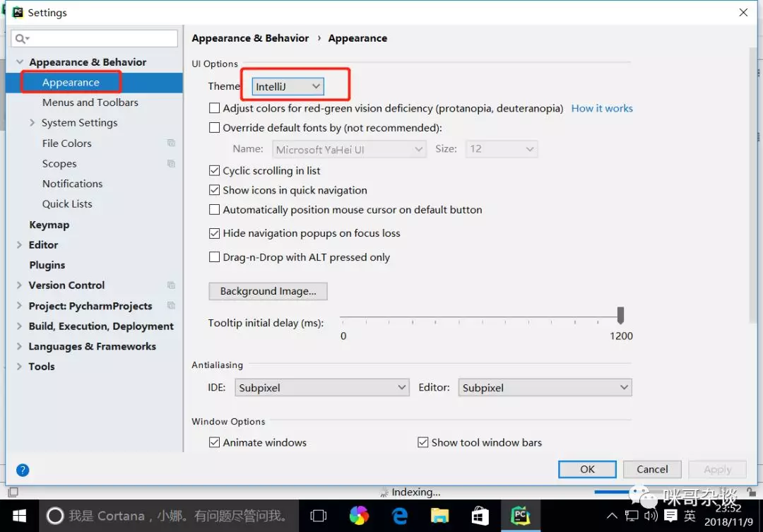Open the Microsoft Store taskbar icon

480,516
